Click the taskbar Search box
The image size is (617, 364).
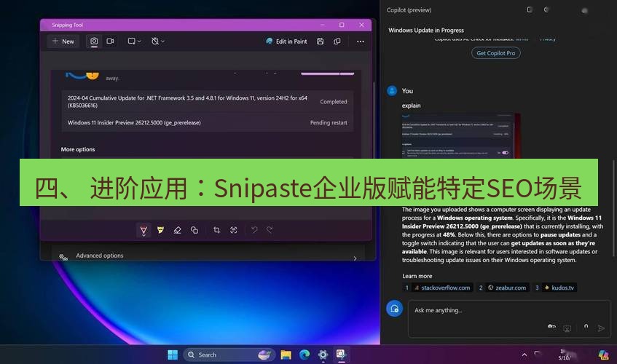click(228, 355)
